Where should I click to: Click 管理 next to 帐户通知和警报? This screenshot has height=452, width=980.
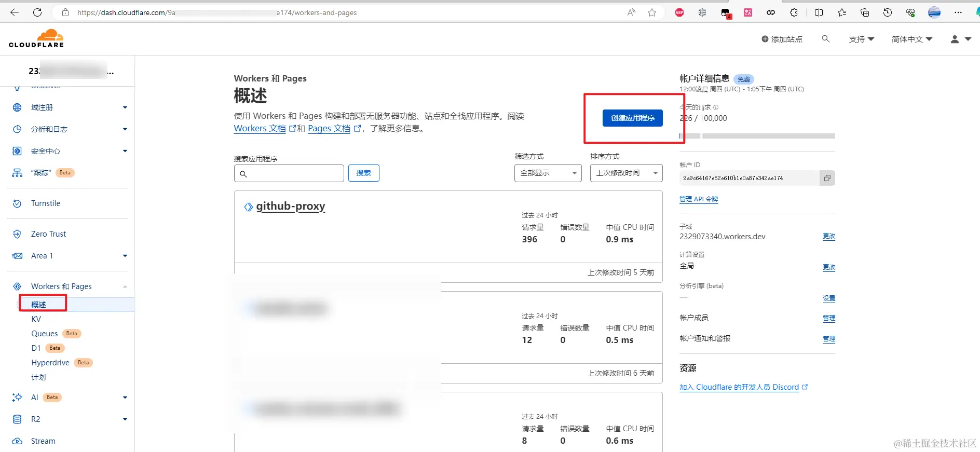(829, 339)
